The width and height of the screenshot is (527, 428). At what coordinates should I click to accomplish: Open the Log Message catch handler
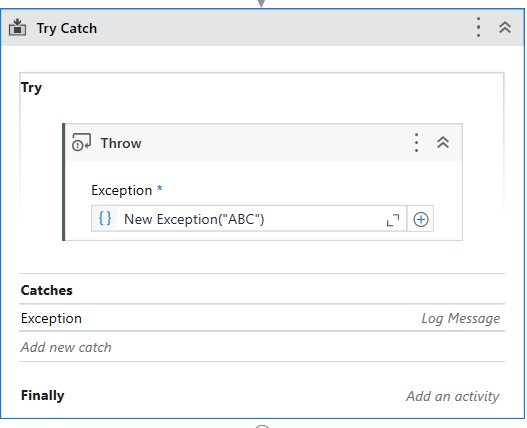460,318
